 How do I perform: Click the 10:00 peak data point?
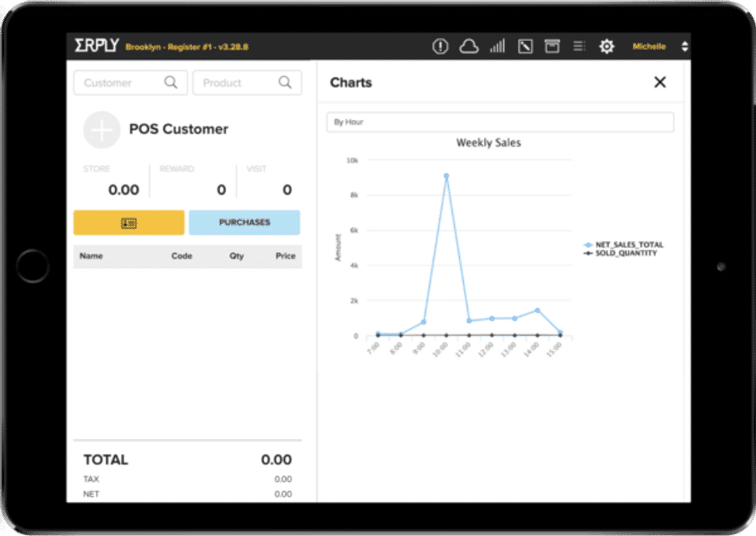click(446, 176)
